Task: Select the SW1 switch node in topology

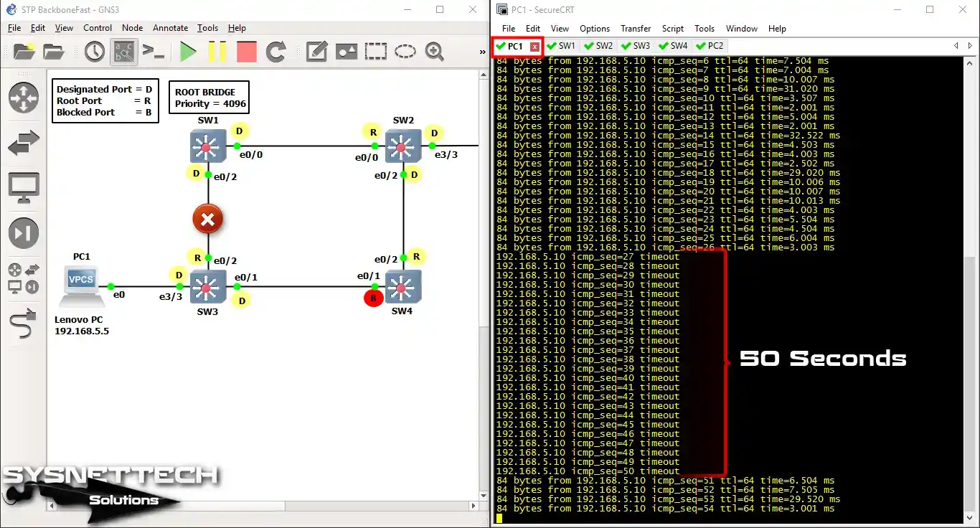Action: (x=208, y=146)
